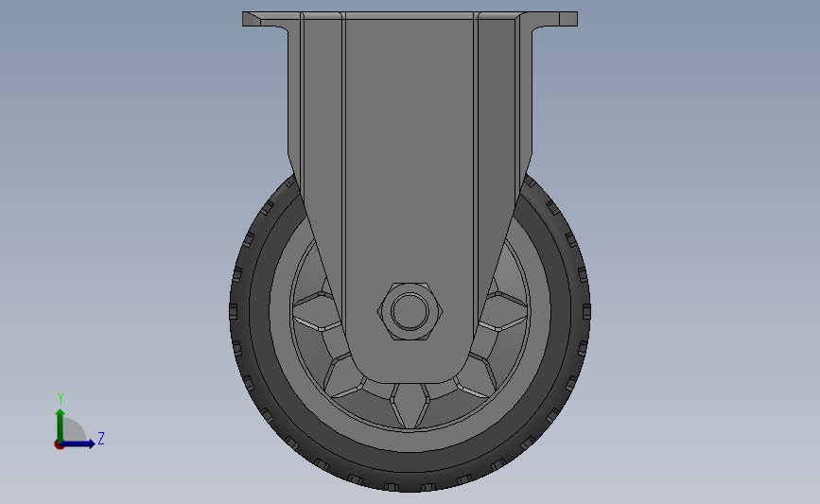The width and height of the screenshot is (820, 504).
Task: Click the bottom center wheel spoke
Action: click(410, 407)
